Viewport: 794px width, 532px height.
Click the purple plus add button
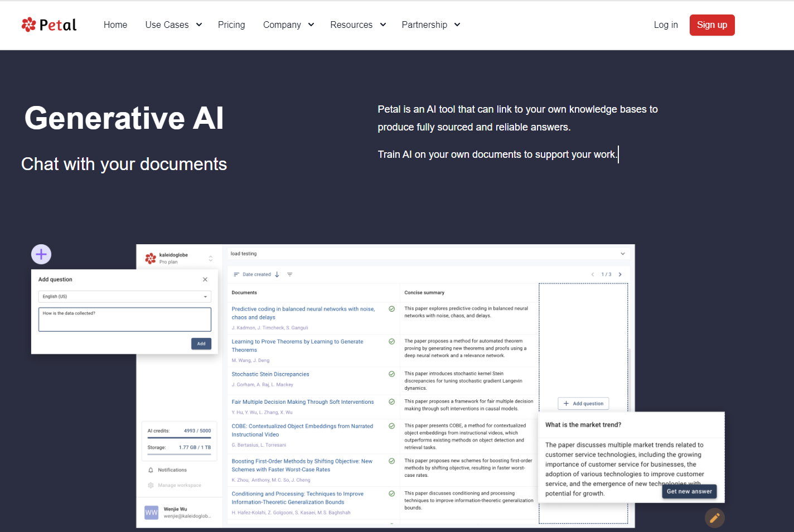click(41, 254)
